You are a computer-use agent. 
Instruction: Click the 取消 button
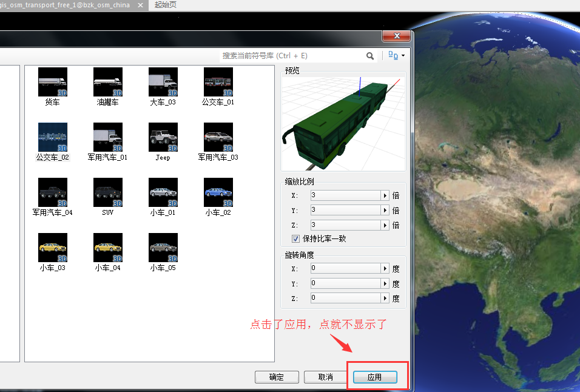click(x=326, y=377)
